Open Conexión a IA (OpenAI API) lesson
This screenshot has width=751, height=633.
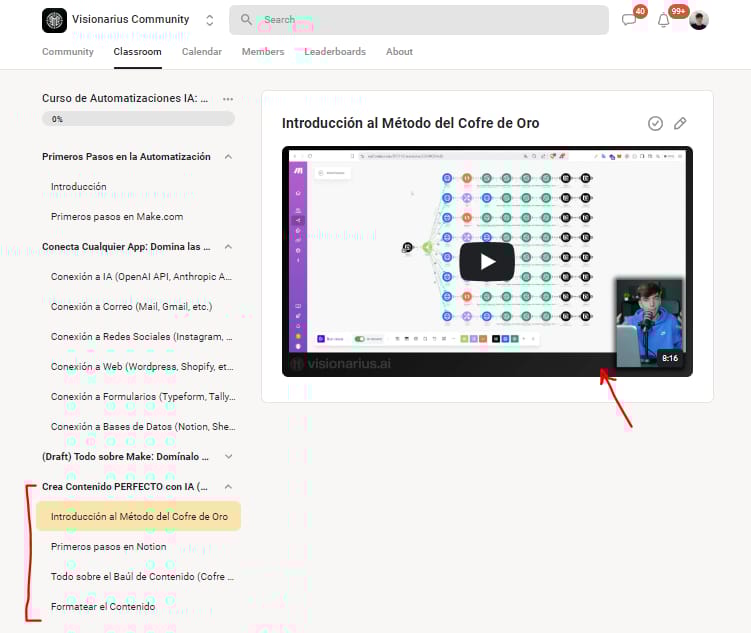coord(141,277)
